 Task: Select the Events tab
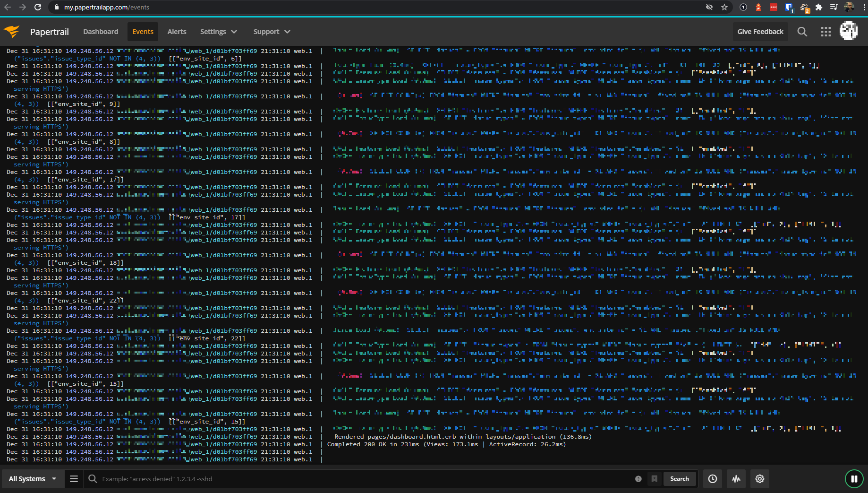coord(143,32)
